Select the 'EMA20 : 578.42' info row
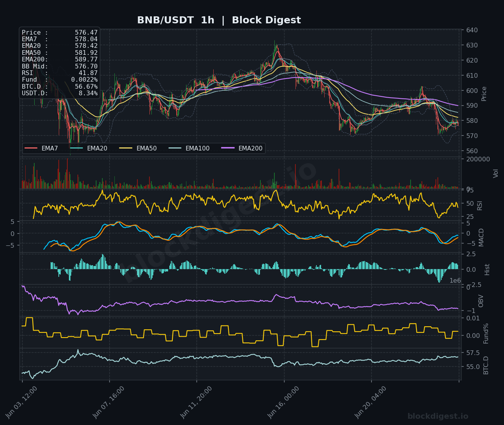 (x=60, y=46)
